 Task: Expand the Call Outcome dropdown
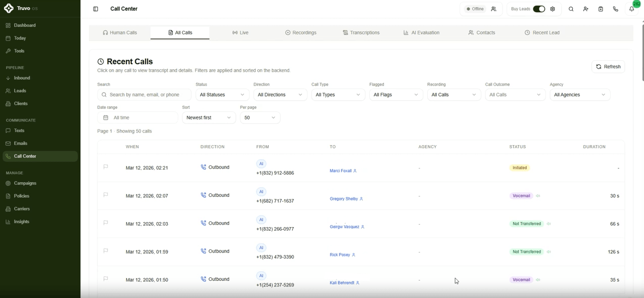point(515,95)
